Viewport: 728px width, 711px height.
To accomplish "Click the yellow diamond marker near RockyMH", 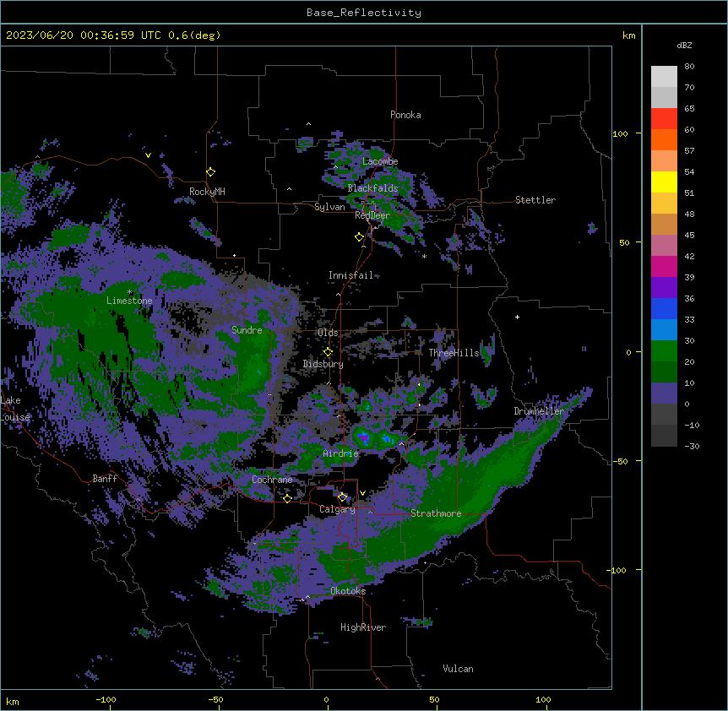I will coord(211,172).
